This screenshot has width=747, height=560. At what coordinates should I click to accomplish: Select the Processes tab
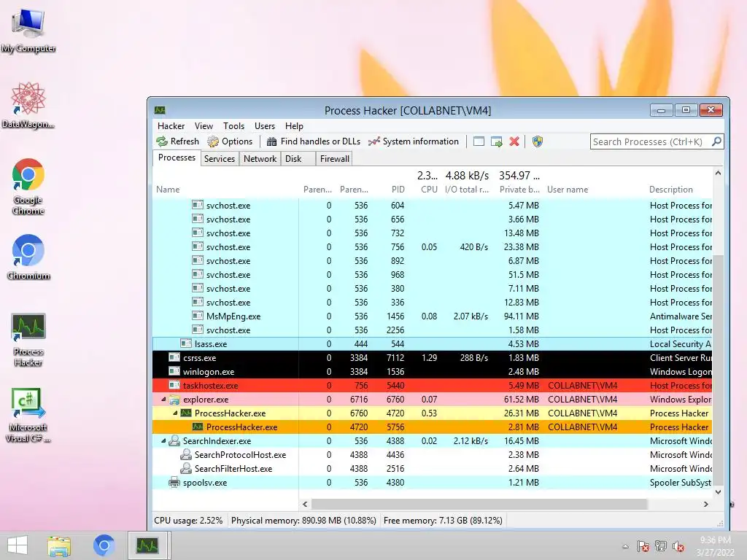click(177, 157)
